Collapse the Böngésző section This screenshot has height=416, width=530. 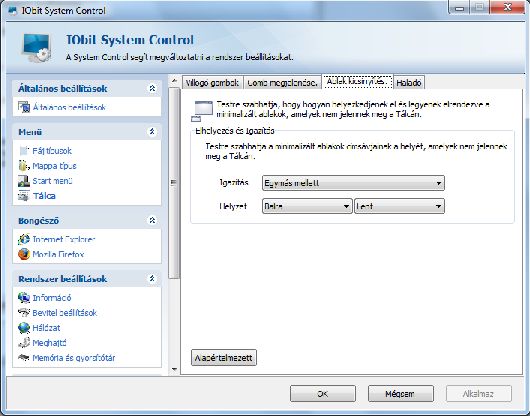(152, 220)
